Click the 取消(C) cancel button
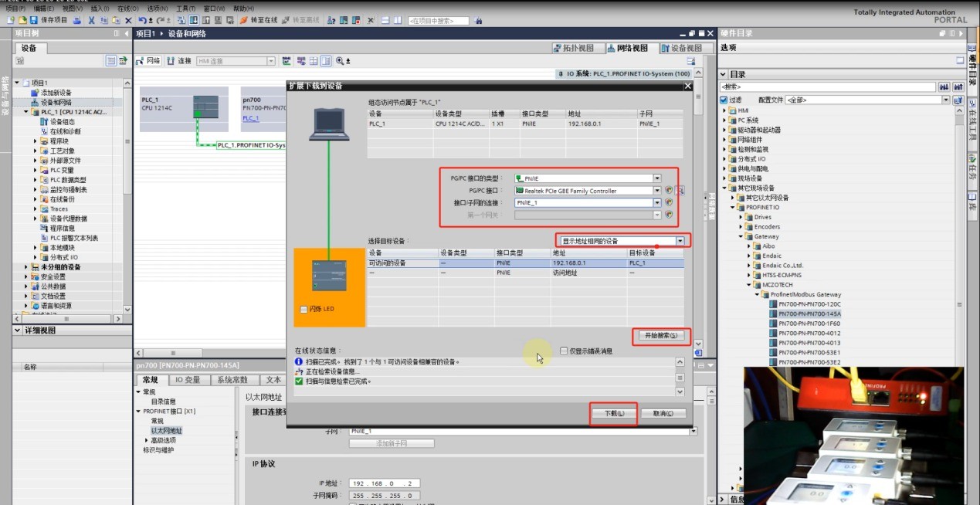This screenshot has height=505, width=980. point(663,413)
